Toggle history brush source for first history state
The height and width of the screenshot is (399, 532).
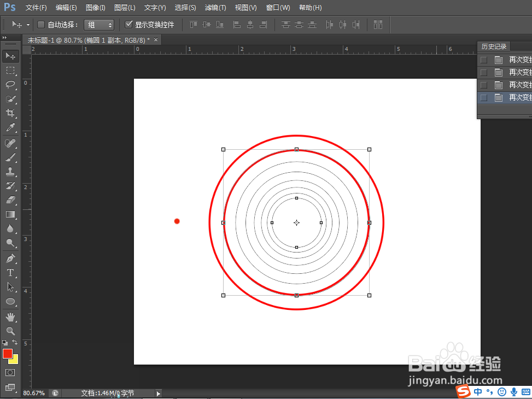pyautogui.click(x=484, y=60)
